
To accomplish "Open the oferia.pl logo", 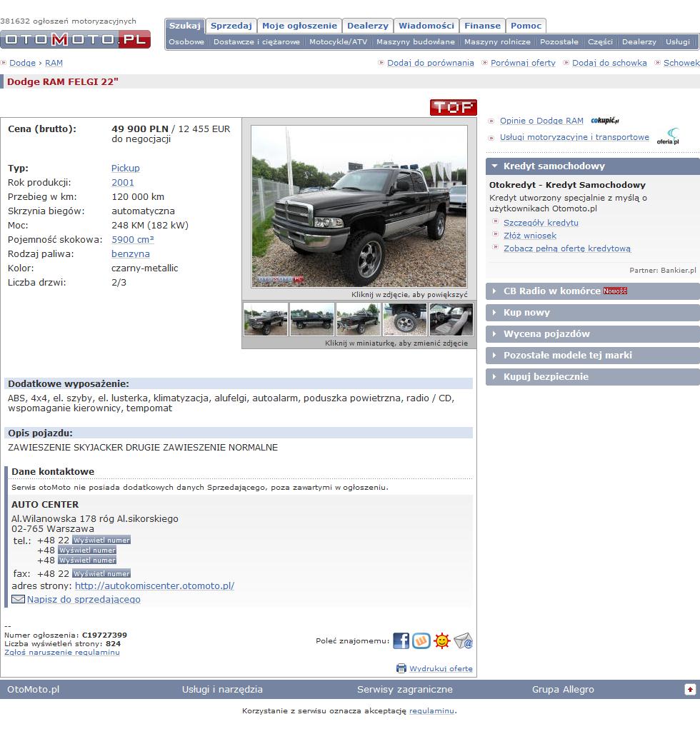I will tap(669, 136).
